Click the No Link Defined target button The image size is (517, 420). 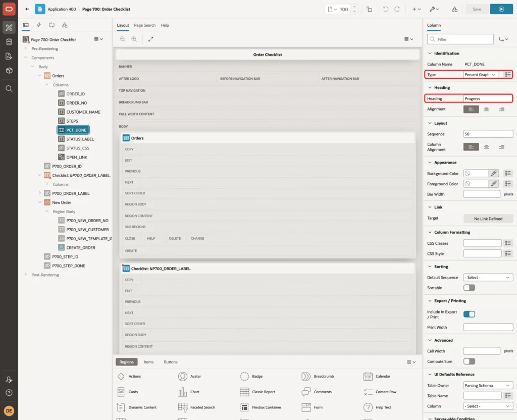point(488,219)
